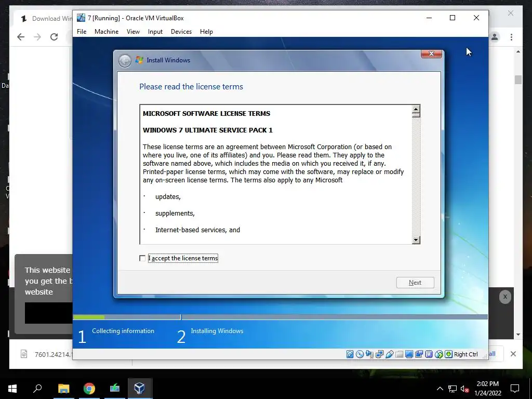Open taskbar search magnifier
Screen dimensions: 532x399
click(37, 389)
